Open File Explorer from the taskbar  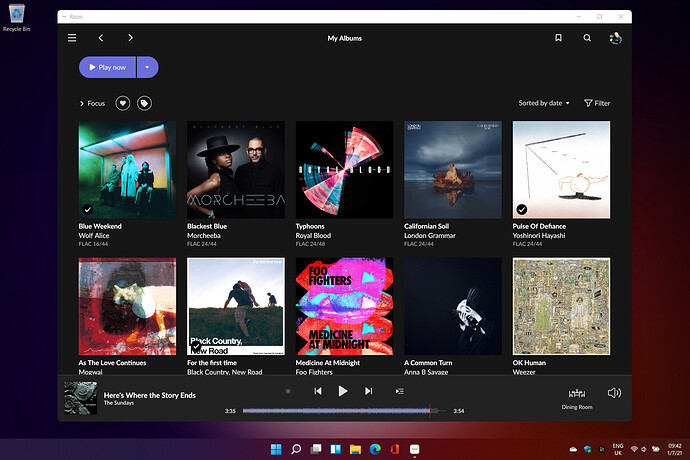(x=355, y=449)
